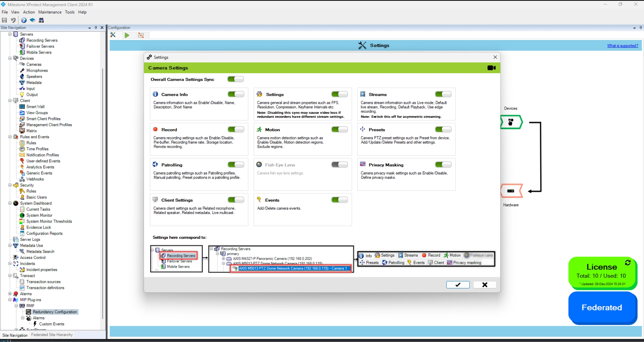This screenshot has width=644, height=342.
Task: Click the Help question mark toolbar icon
Action: 24,20
